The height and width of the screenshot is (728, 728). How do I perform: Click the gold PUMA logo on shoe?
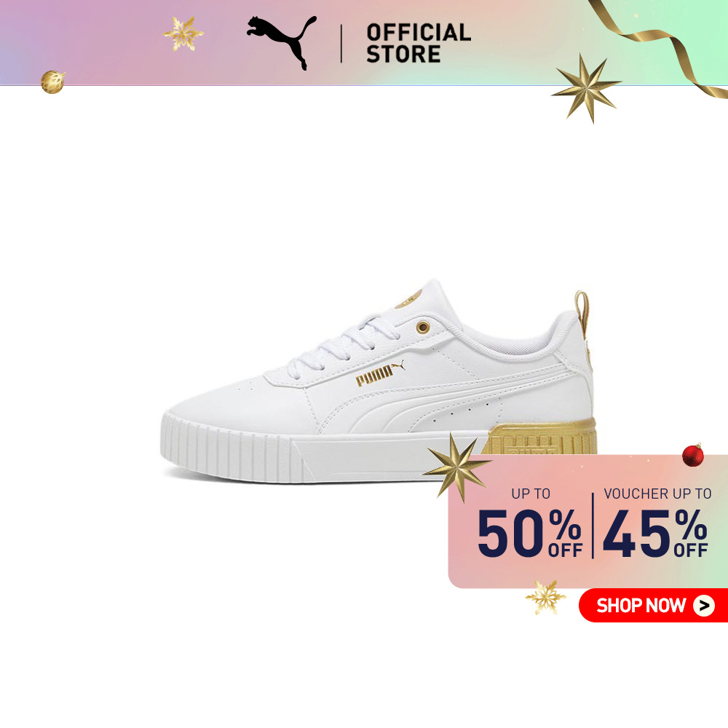(x=380, y=373)
